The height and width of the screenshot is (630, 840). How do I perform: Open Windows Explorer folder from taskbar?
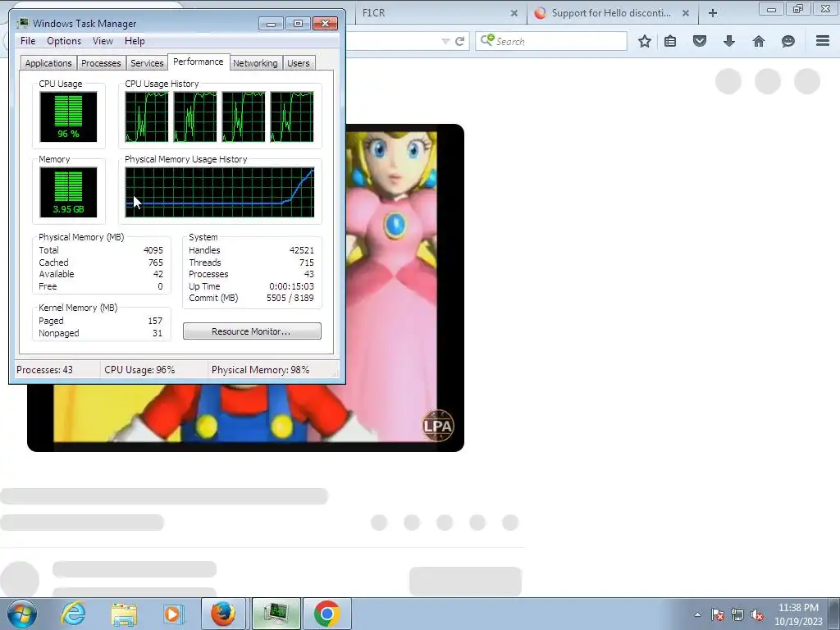[x=124, y=614]
